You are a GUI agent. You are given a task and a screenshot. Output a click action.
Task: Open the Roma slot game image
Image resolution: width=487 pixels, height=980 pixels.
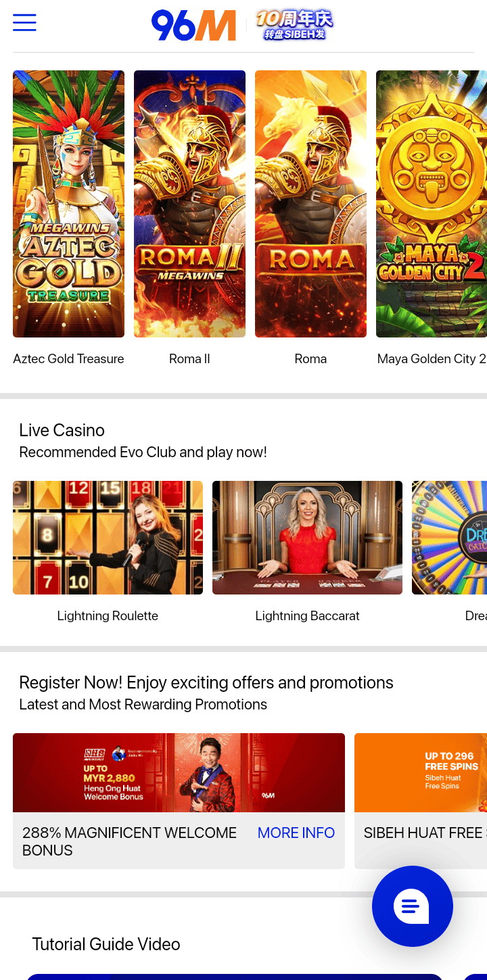310,204
